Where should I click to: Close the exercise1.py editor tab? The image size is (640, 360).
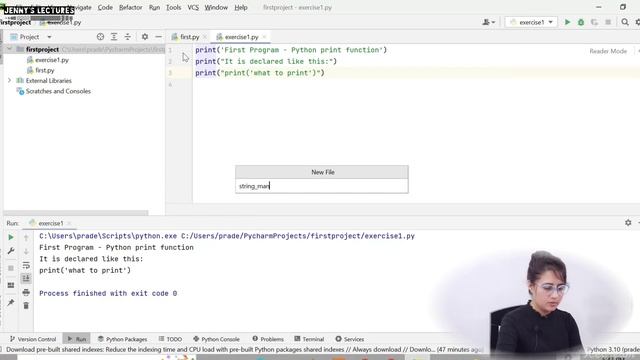tap(264, 37)
